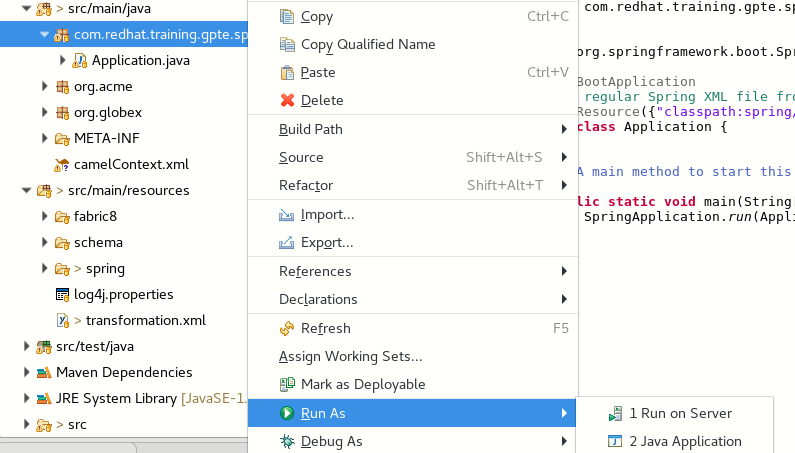Viewport: 795px width, 453px height.
Task: Click the Export icon
Action: click(x=287, y=243)
